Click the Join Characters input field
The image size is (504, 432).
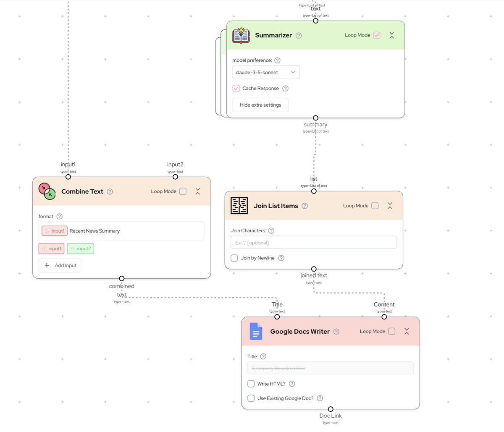pos(314,243)
